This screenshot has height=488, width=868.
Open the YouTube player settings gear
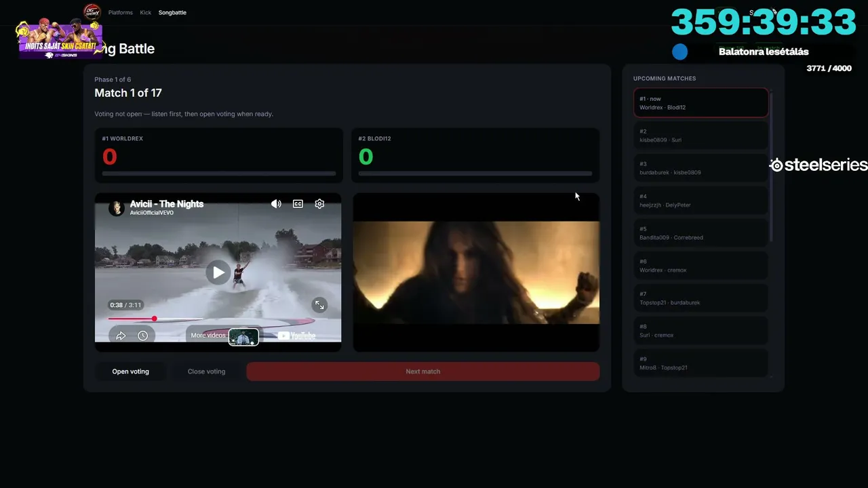click(319, 204)
